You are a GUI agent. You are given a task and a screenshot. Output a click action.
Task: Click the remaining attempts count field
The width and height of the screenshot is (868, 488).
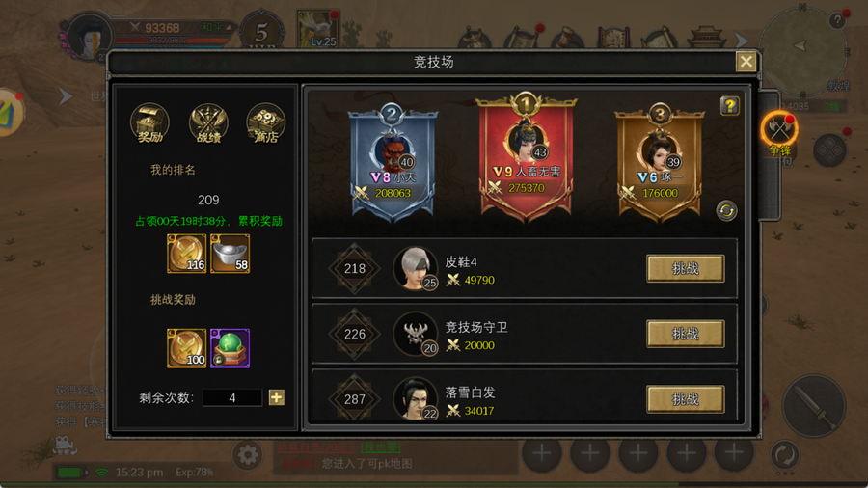(231, 397)
